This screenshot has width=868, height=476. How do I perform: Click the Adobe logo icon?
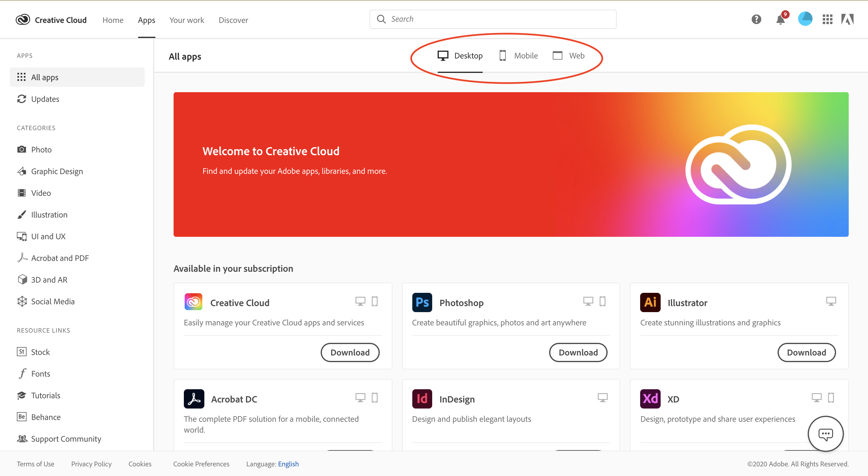click(847, 19)
